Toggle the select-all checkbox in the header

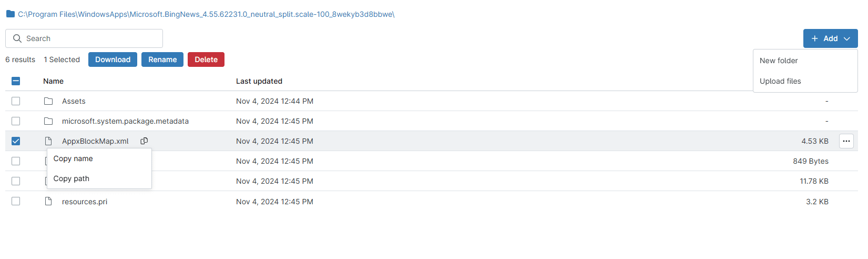pyautogui.click(x=16, y=81)
